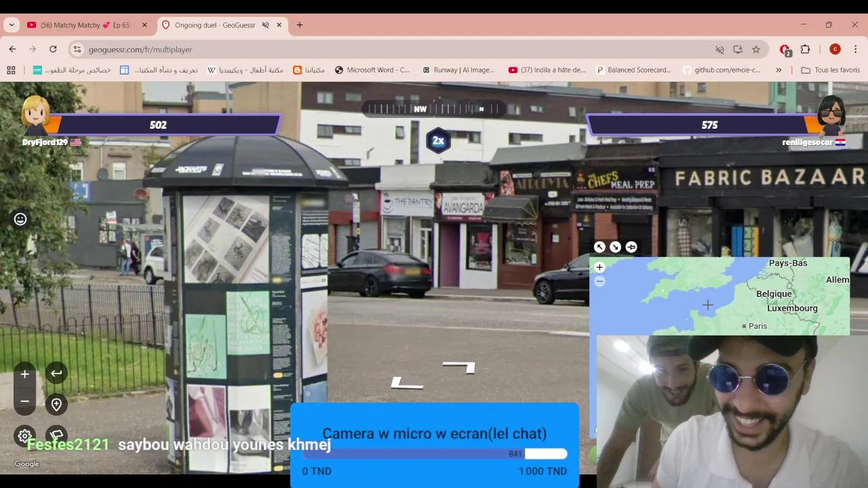The image size is (868, 488).
Task: Open the Chrome three-dot menu
Action: point(856,49)
